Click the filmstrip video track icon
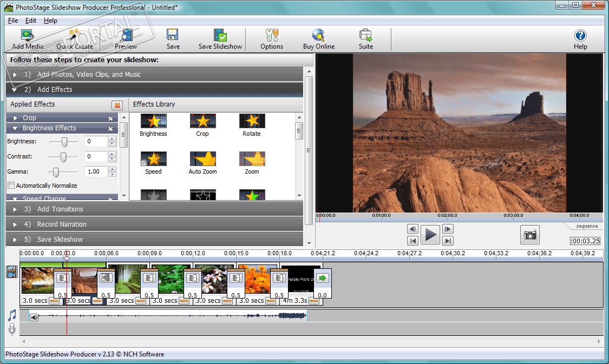The image size is (609, 364). [x=12, y=272]
